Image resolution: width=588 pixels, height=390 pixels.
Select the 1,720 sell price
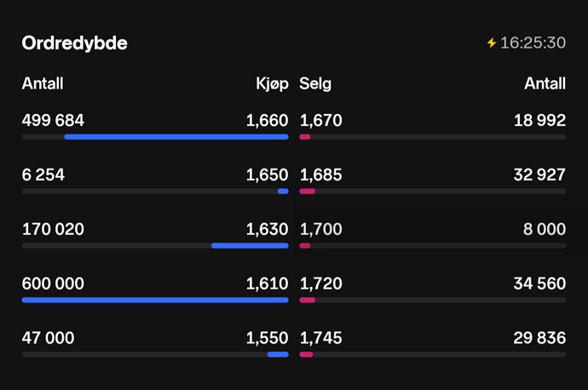point(321,284)
